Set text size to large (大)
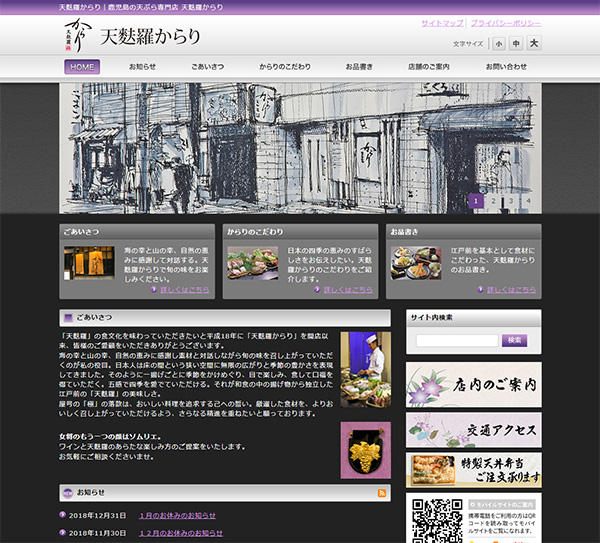The height and width of the screenshot is (543, 600). coord(534,43)
